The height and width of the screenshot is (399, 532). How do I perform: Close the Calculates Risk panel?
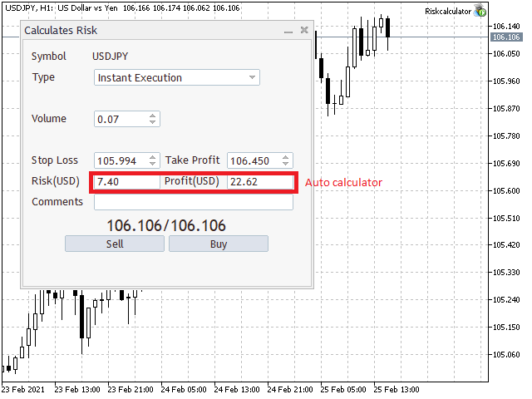304,30
